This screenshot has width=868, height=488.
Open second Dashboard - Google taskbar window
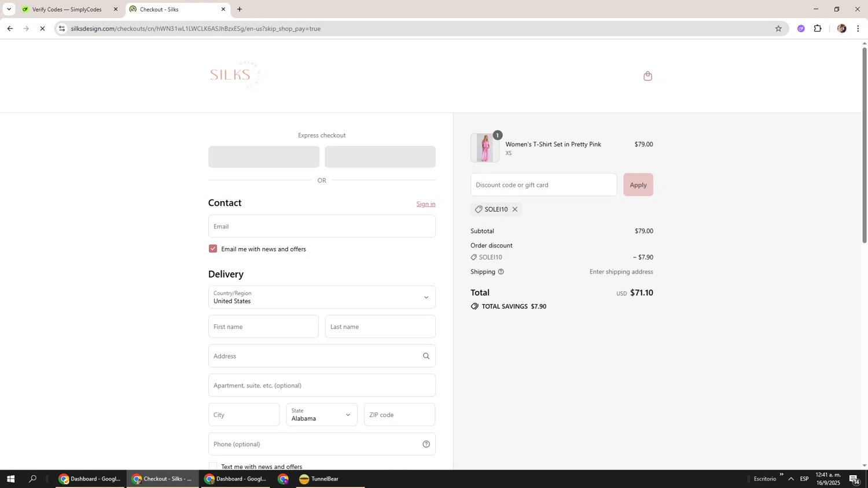[236, 479]
